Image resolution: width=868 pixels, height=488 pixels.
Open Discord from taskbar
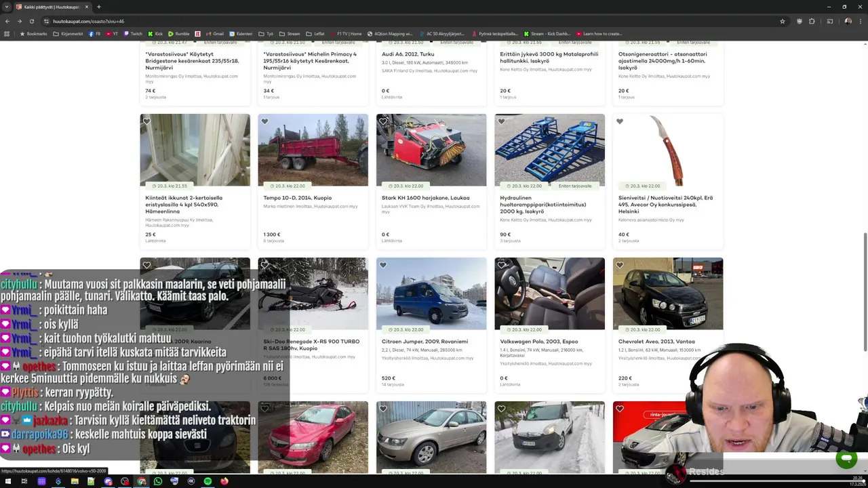coord(108,481)
